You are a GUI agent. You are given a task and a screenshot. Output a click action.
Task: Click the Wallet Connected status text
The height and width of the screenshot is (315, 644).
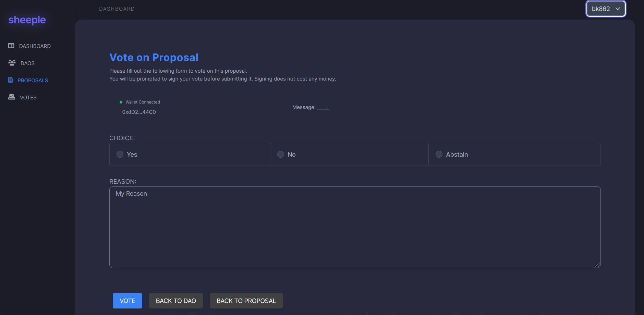click(143, 102)
